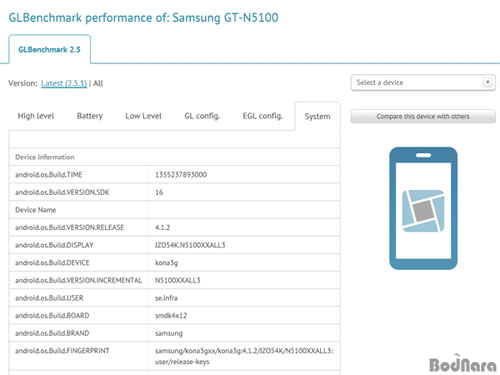This screenshot has width=500, height=375.
Task: Select the EGL config. tab
Action: (263, 116)
